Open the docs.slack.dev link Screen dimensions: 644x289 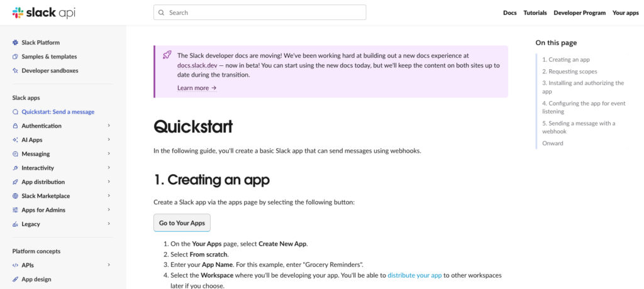(196, 65)
